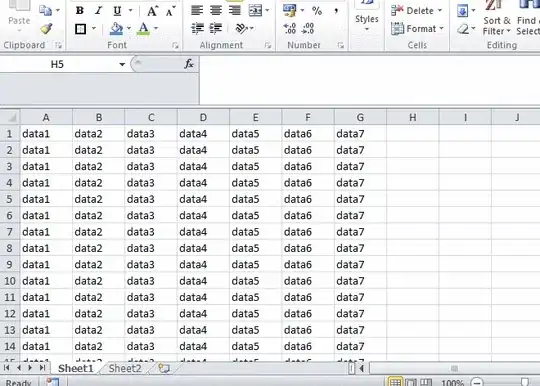The image size is (540, 386).
Task: Open the Underline style dropdown arrow
Action: 131,11
